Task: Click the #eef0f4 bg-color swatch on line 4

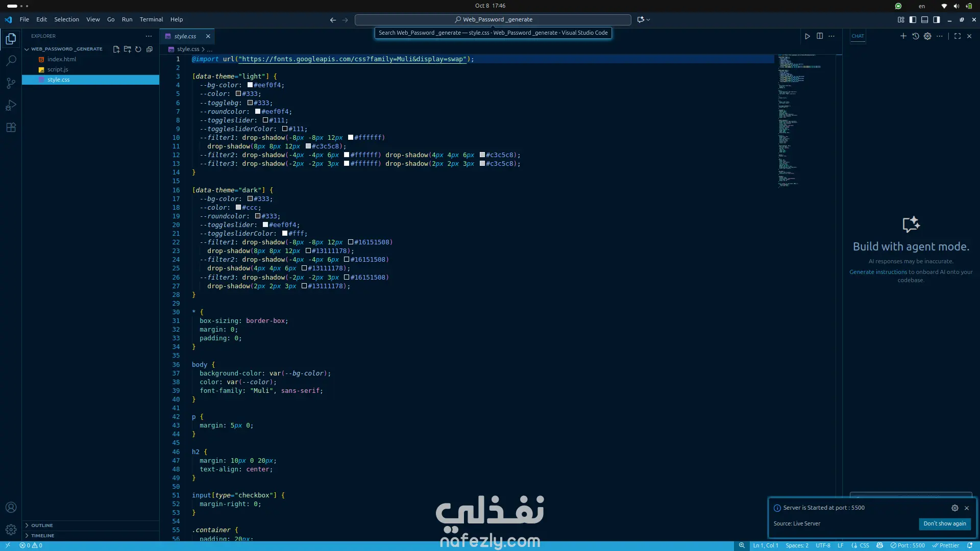Action: pyautogui.click(x=250, y=85)
